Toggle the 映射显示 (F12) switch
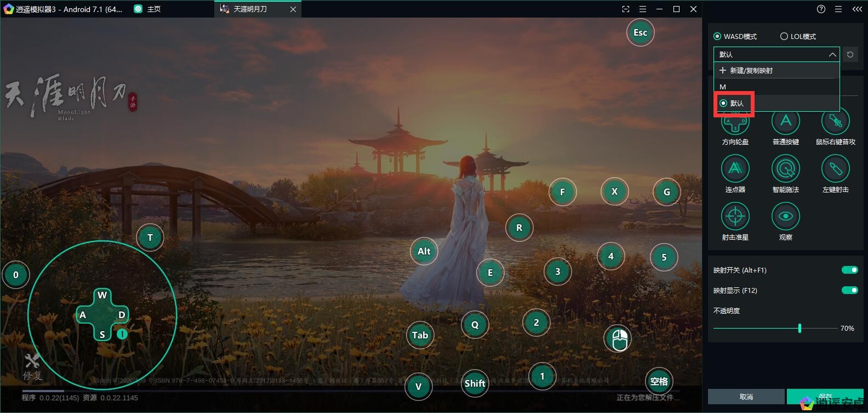 coord(849,290)
